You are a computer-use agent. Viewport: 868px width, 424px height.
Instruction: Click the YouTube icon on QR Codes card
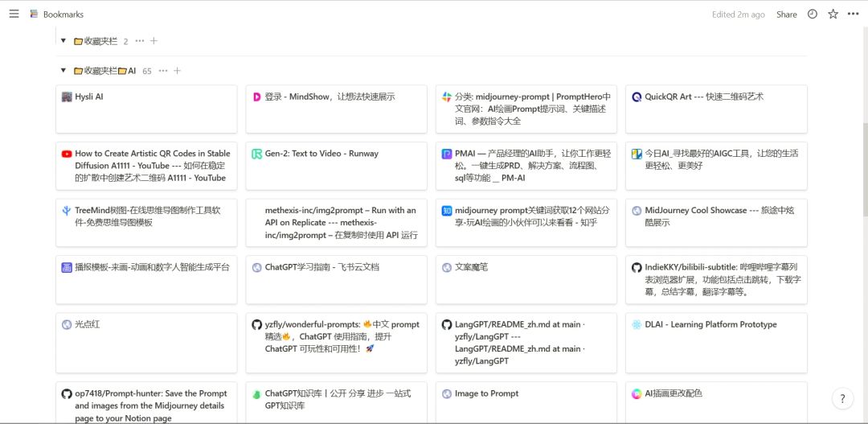[x=67, y=154]
